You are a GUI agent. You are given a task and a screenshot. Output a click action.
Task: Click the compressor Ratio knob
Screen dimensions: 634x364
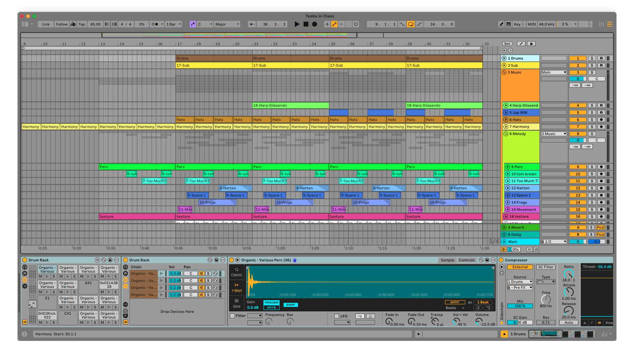click(568, 274)
